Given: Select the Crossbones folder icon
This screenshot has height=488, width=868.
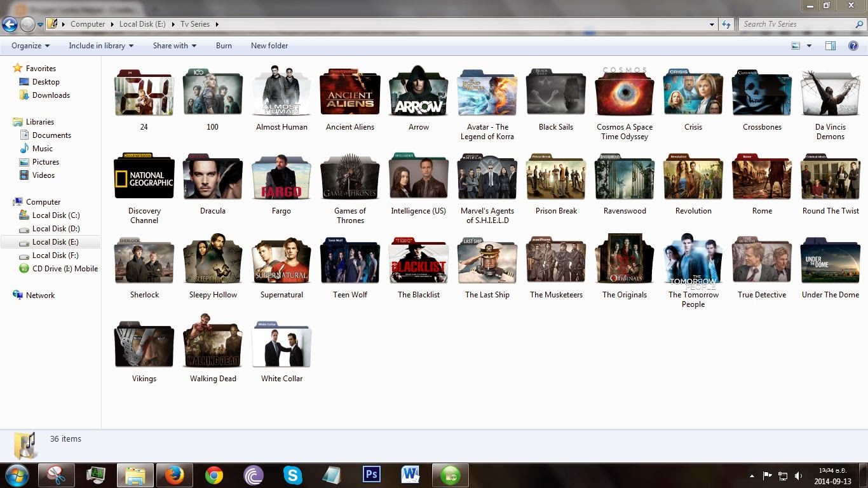Looking at the screenshot, I should coord(762,93).
